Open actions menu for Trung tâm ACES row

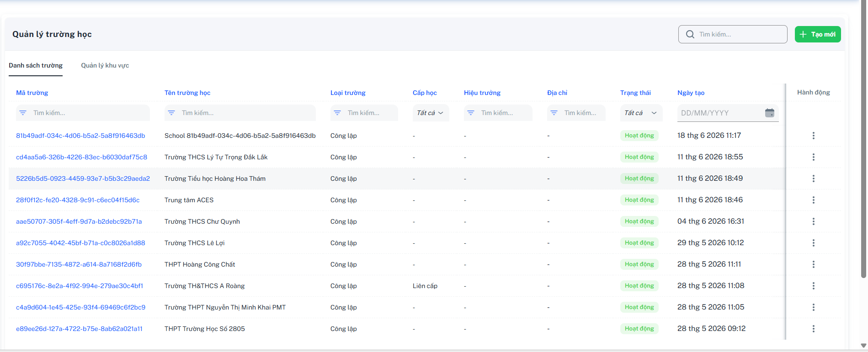click(813, 200)
